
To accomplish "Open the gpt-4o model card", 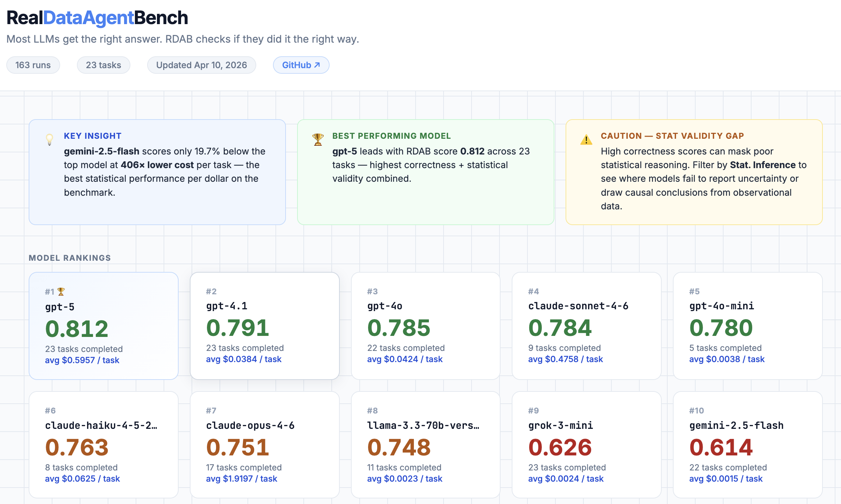I will point(425,326).
